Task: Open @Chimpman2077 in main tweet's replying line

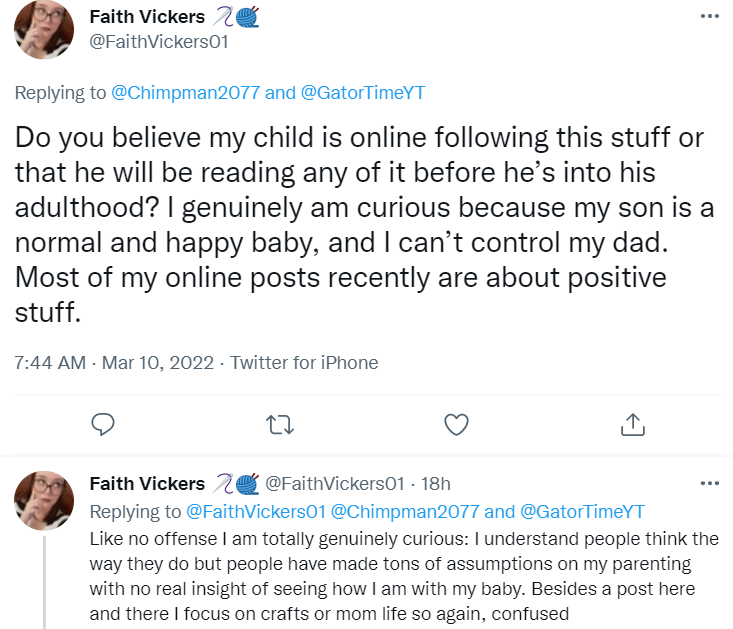Action: point(185,93)
